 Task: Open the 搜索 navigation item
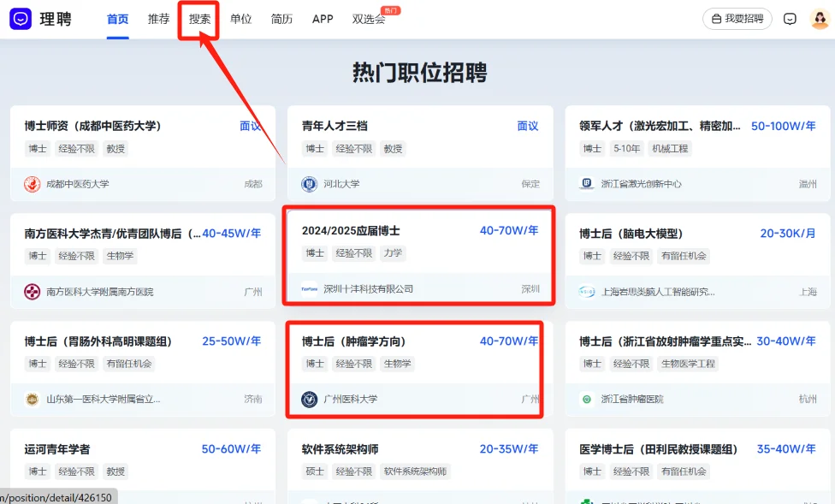(x=198, y=19)
